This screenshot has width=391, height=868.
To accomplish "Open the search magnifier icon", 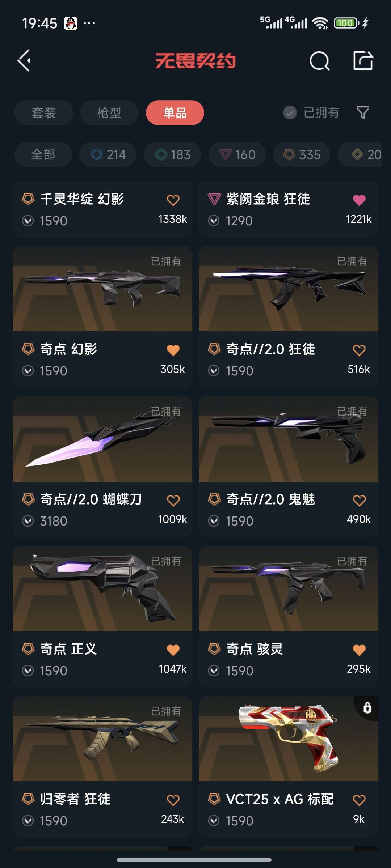I will point(320,61).
